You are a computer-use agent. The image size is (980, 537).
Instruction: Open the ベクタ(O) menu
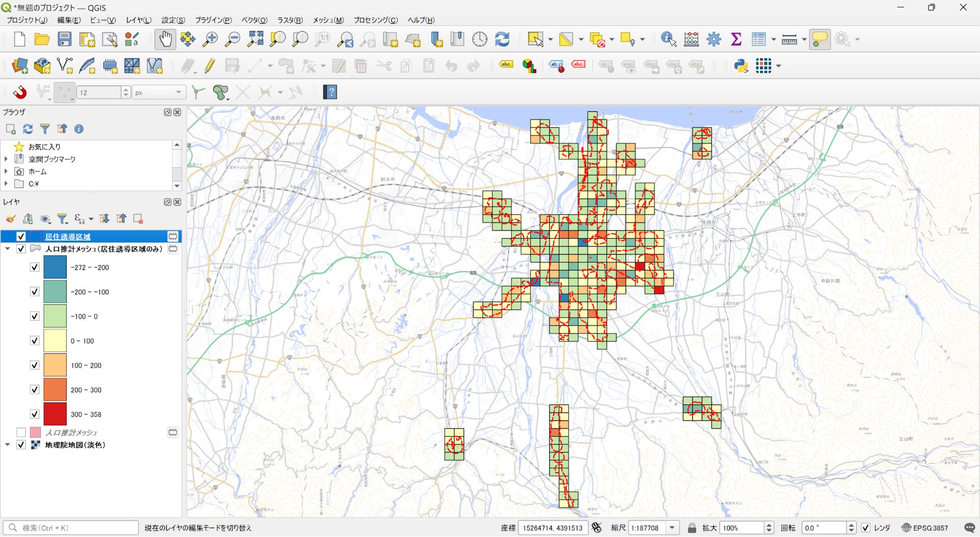pyautogui.click(x=254, y=20)
